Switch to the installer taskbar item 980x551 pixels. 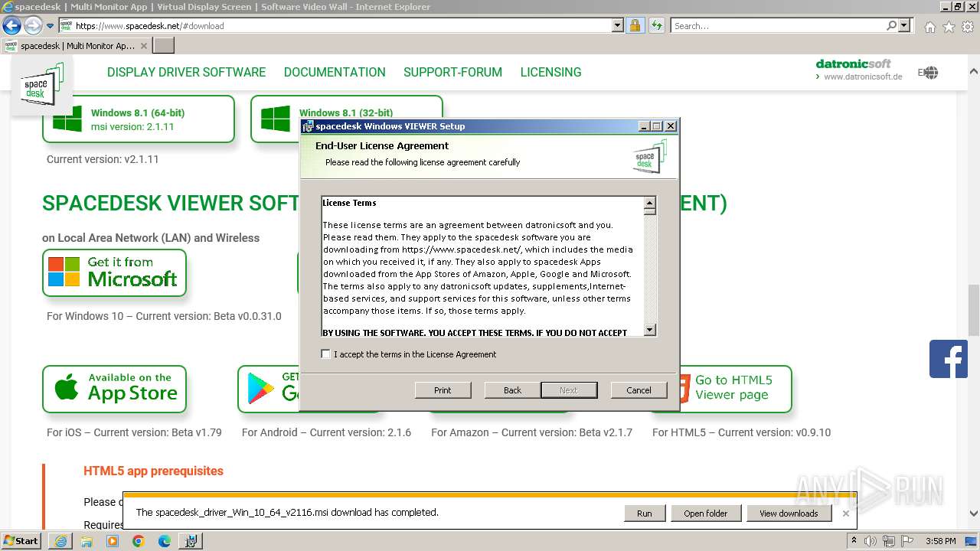point(191,541)
